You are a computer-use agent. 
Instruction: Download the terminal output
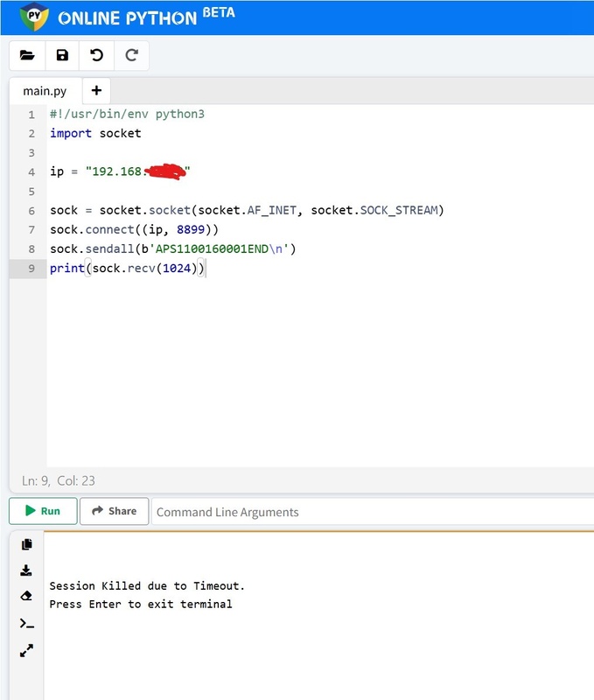click(x=26, y=570)
